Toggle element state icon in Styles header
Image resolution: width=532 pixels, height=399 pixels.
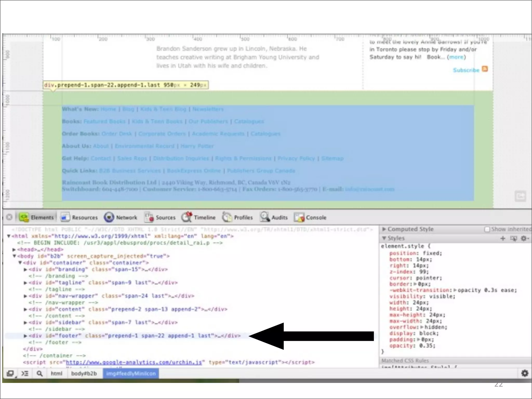tap(514, 238)
